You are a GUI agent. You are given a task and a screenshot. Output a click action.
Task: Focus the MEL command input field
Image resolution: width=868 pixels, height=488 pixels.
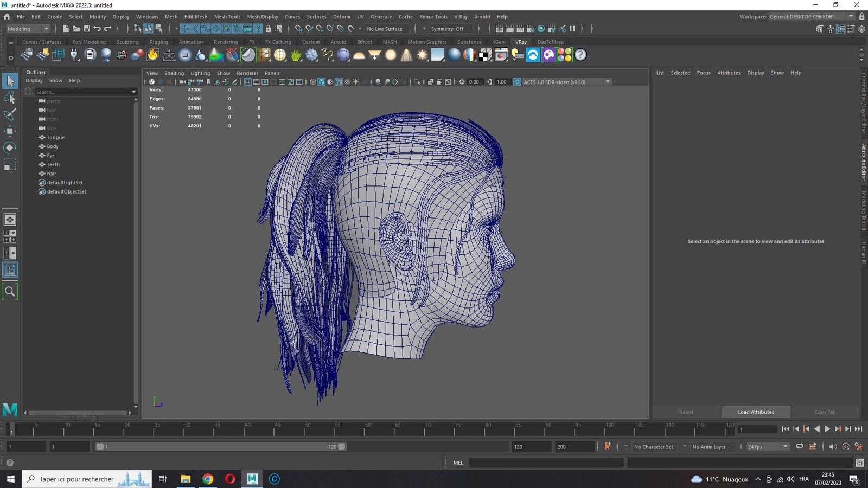[546, 463]
